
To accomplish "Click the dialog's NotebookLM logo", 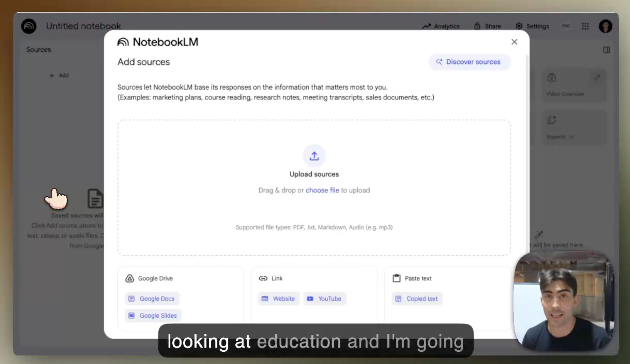I will tap(157, 42).
